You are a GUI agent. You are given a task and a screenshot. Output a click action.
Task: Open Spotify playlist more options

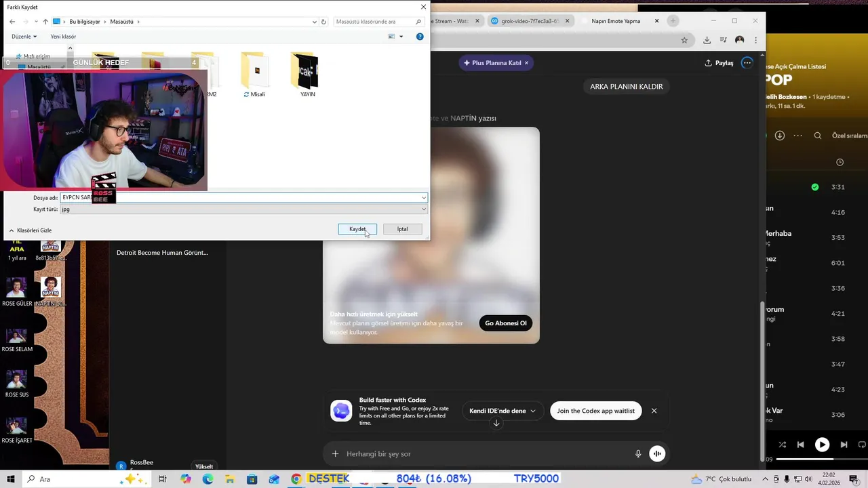click(x=798, y=136)
